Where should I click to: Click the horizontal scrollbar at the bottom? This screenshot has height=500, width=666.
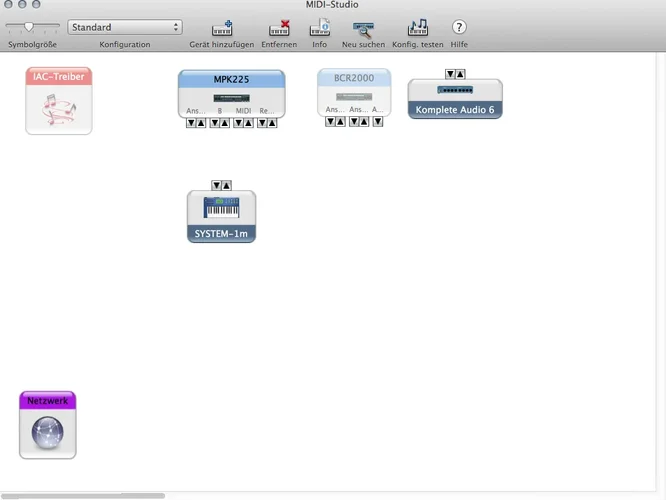(x=83, y=496)
